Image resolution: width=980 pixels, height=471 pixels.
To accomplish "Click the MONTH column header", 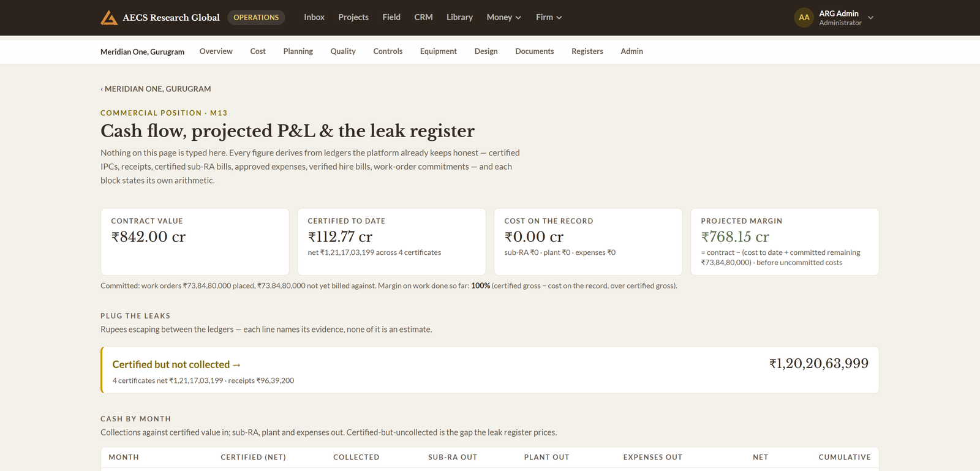I will (124, 458).
